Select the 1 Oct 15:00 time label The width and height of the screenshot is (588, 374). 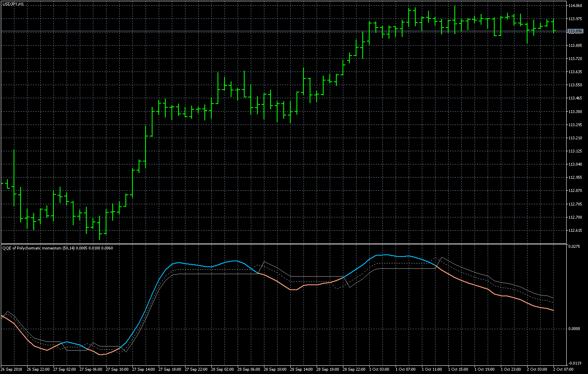[x=458, y=369]
